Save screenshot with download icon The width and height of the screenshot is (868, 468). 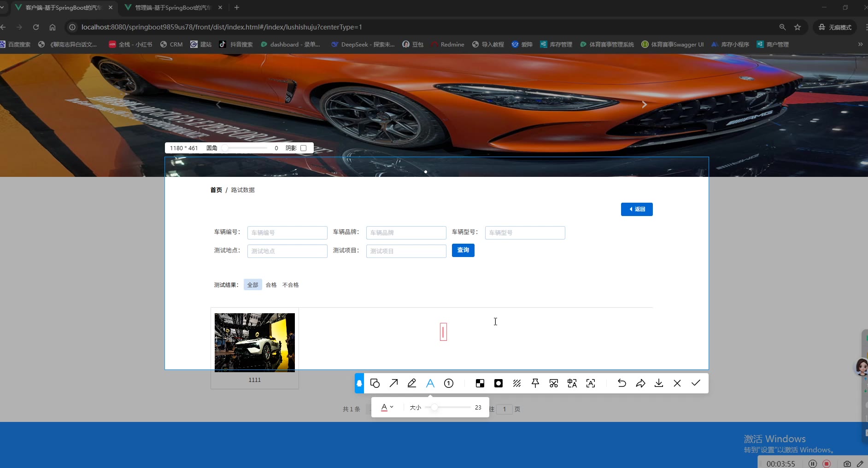click(659, 383)
